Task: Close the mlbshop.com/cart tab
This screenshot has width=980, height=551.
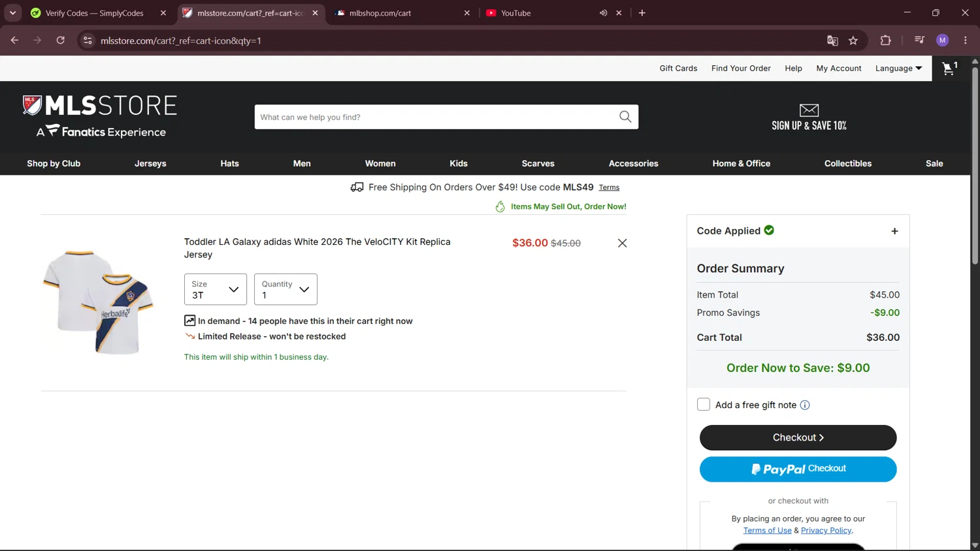Action: (x=467, y=13)
